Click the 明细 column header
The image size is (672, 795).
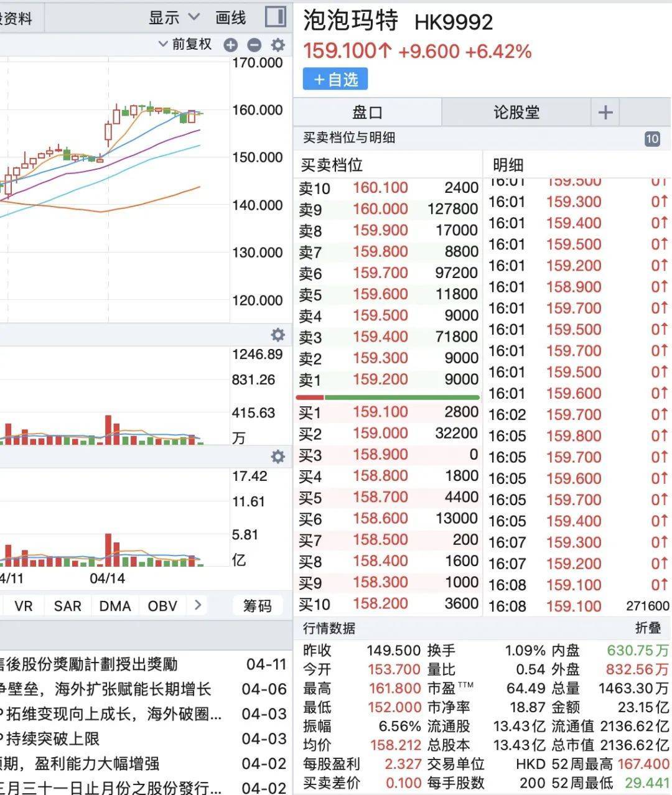(508, 165)
